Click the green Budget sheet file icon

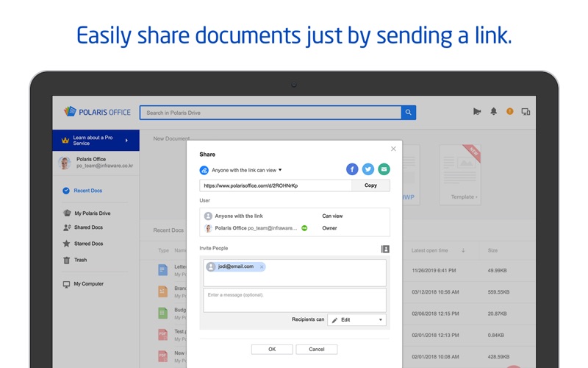click(x=162, y=313)
